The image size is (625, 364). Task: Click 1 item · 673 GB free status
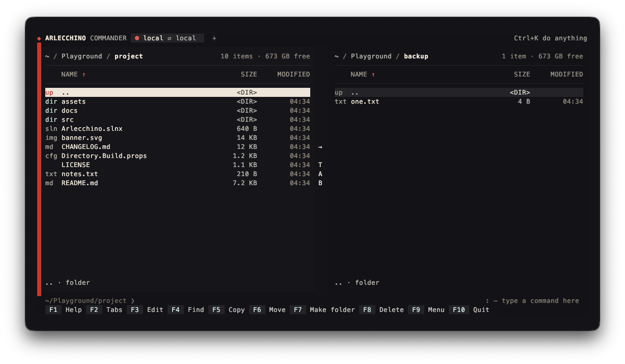coord(543,56)
